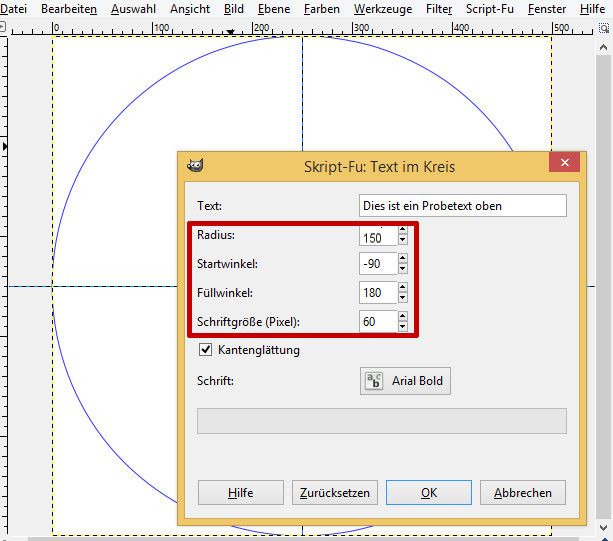Image resolution: width=613 pixels, height=541 pixels.
Task: Open the Farben menu
Action: pos(322,9)
